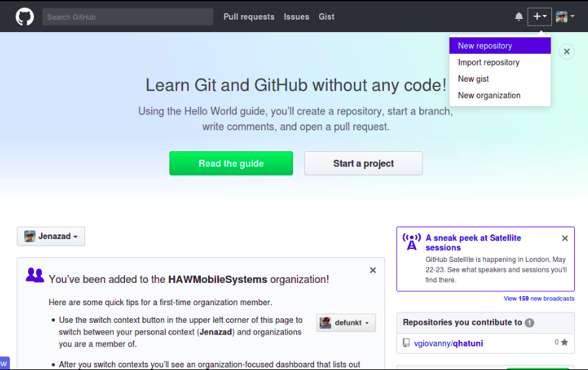This screenshot has width=588, height=370.
Task: Click the repository book icon beside qhatuni
Action: (x=406, y=342)
